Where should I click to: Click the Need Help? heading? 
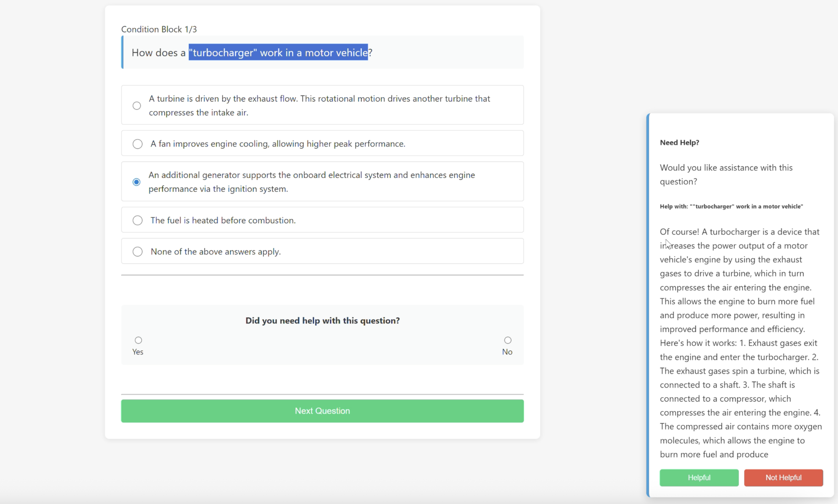(x=679, y=143)
